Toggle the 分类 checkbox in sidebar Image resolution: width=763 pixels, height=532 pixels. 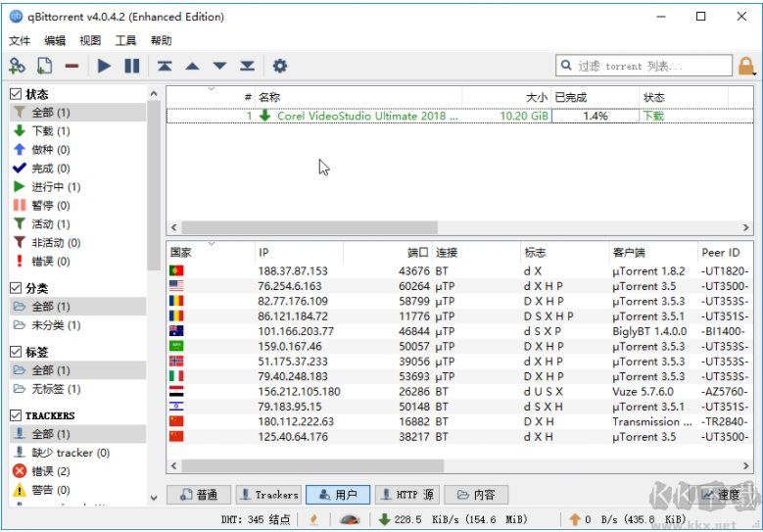click(16, 288)
